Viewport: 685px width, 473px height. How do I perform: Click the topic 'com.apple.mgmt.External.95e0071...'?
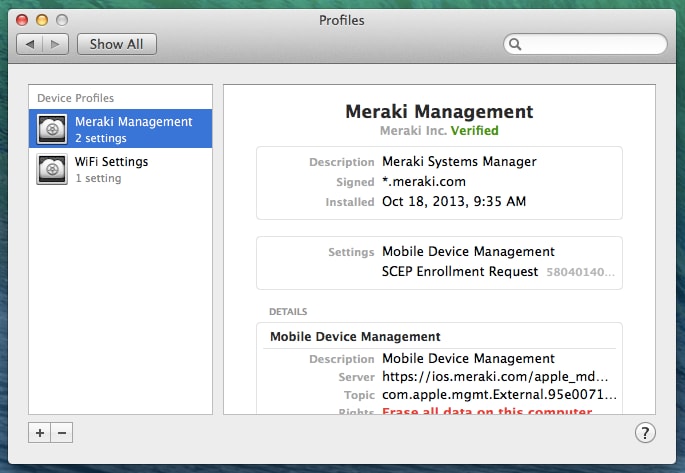click(499, 395)
